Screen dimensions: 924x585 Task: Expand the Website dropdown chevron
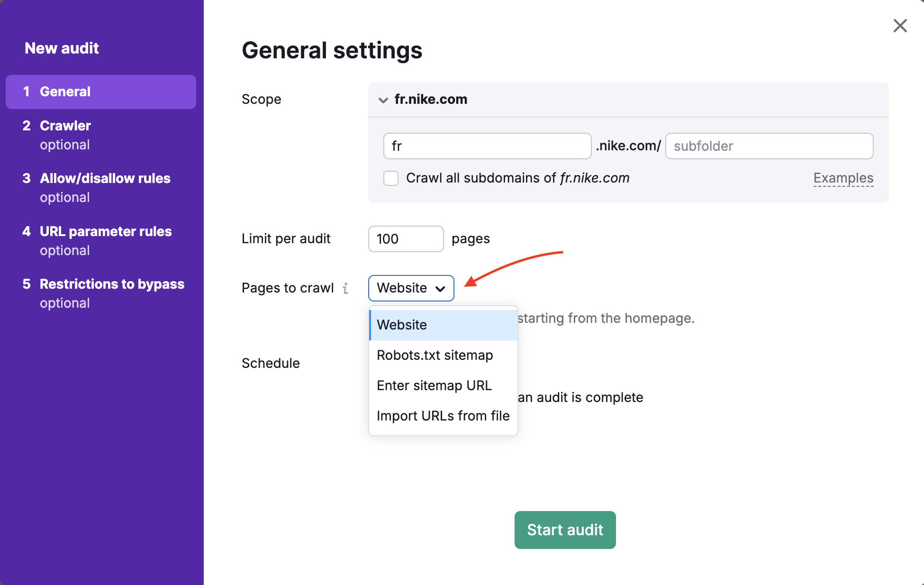(x=441, y=289)
